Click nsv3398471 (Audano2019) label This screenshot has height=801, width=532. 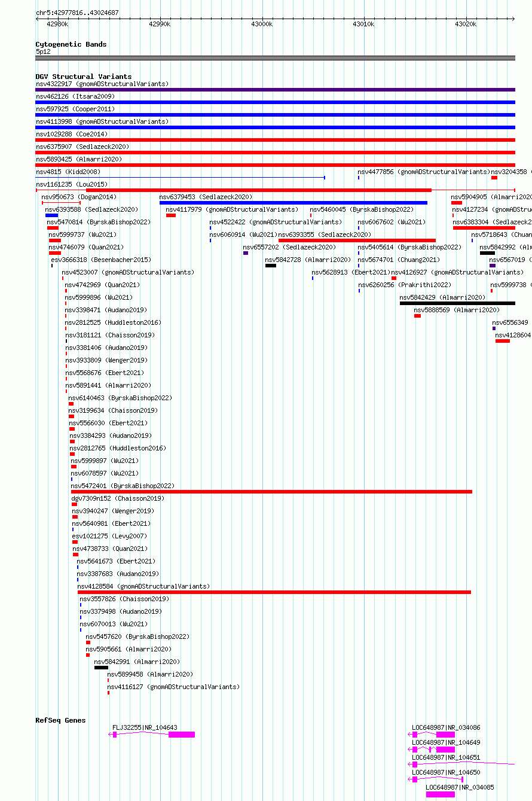pyautogui.click(x=106, y=310)
